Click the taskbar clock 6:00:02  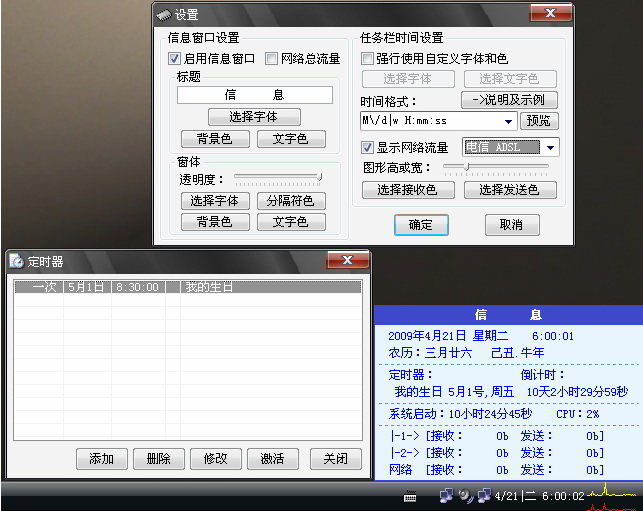pyautogui.click(x=563, y=496)
